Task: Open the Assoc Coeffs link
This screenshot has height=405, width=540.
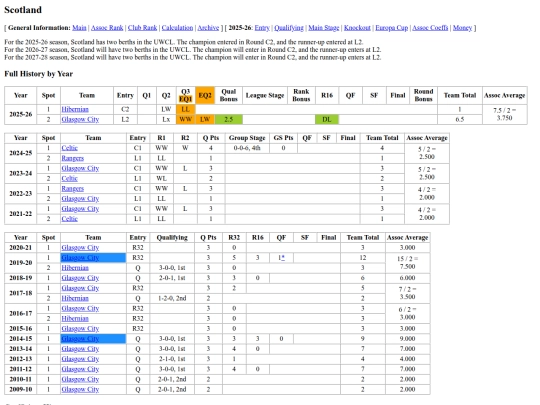Action: (x=430, y=28)
